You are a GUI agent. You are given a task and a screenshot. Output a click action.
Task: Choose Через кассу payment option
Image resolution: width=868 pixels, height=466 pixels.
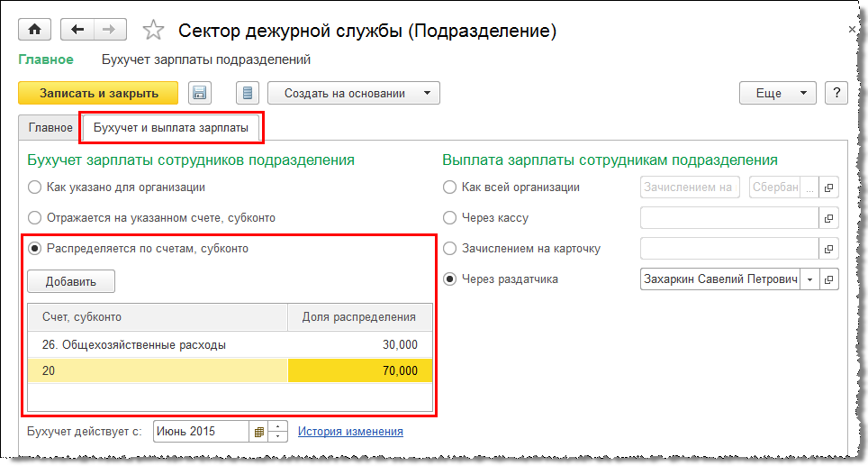coord(450,218)
